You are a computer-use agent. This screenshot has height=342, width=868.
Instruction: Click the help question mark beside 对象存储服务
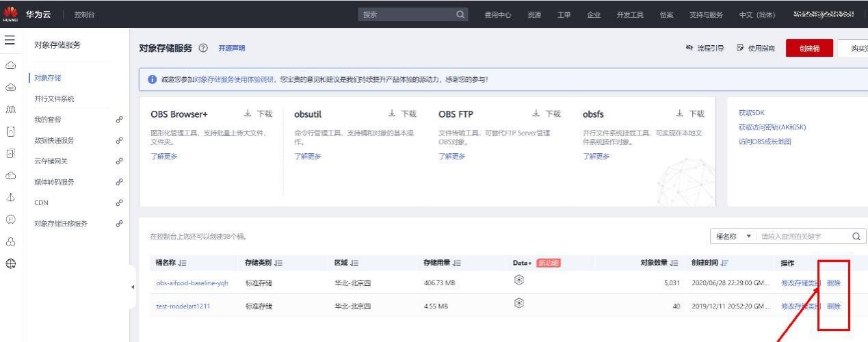[x=203, y=48]
